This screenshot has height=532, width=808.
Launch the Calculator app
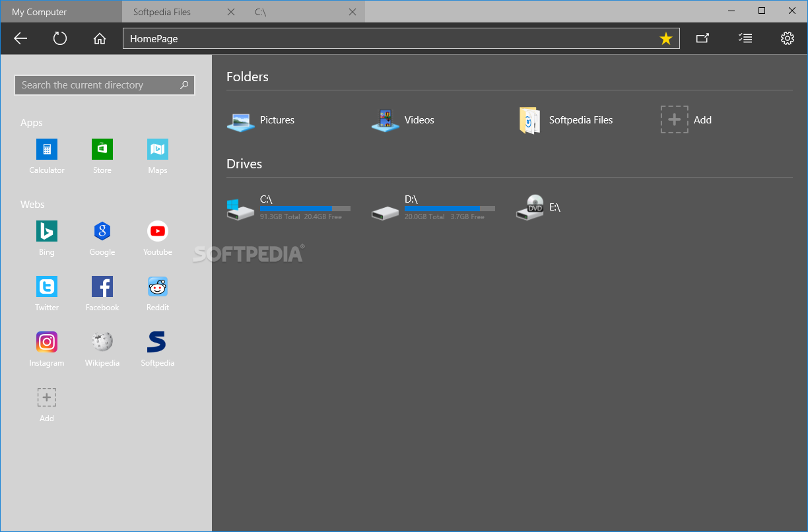[x=47, y=156]
